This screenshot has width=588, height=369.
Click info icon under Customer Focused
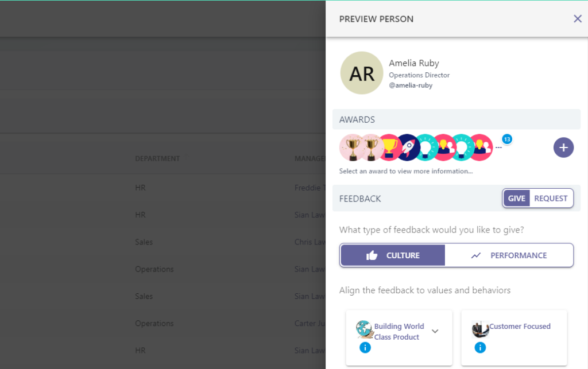point(480,347)
